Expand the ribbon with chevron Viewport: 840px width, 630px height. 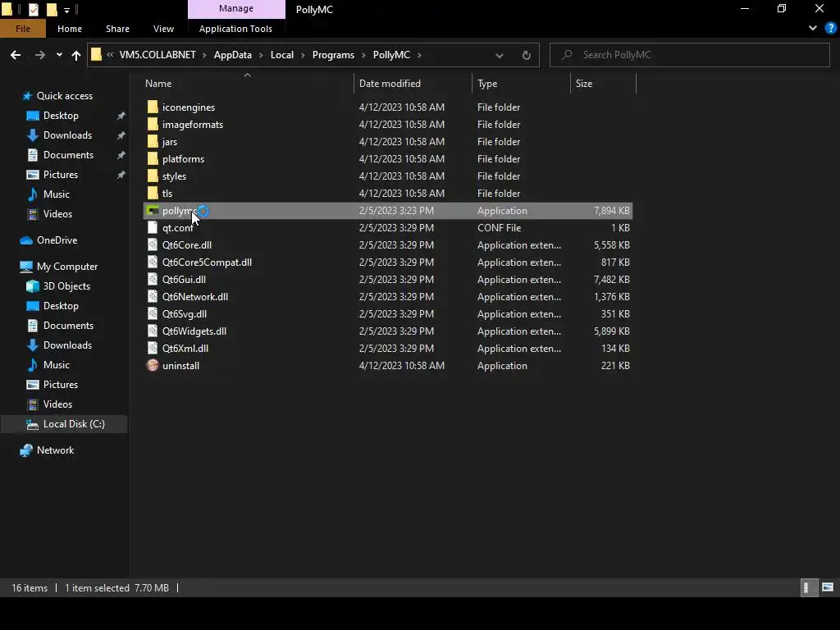813,29
